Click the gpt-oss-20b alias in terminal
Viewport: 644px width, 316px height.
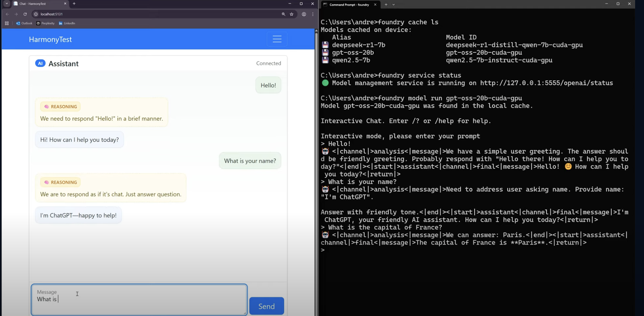(353, 52)
